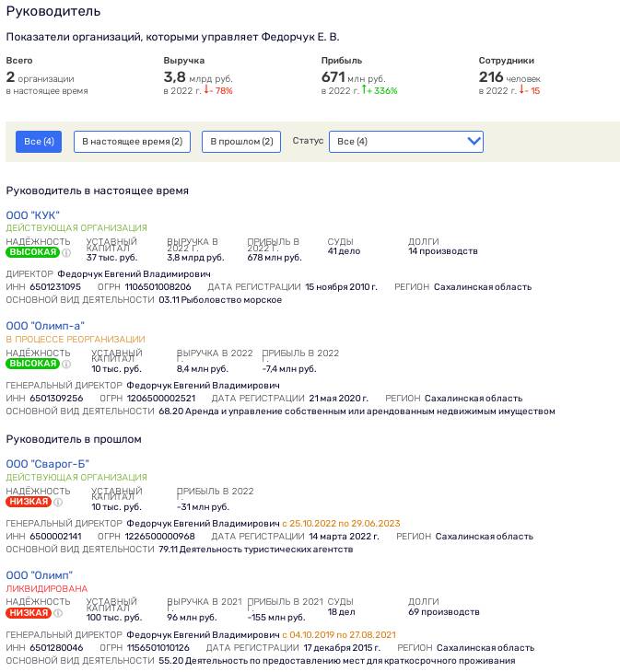Click info icon beside ООО "КУК" reliability badge

coord(66,253)
